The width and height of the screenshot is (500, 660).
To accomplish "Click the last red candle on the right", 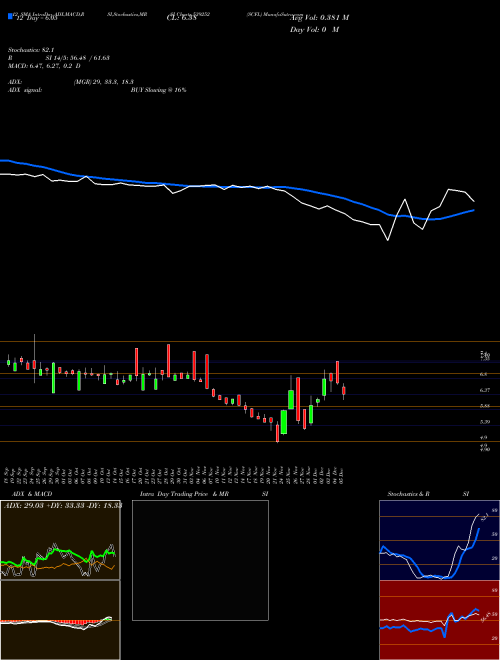I will coord(344,391).
